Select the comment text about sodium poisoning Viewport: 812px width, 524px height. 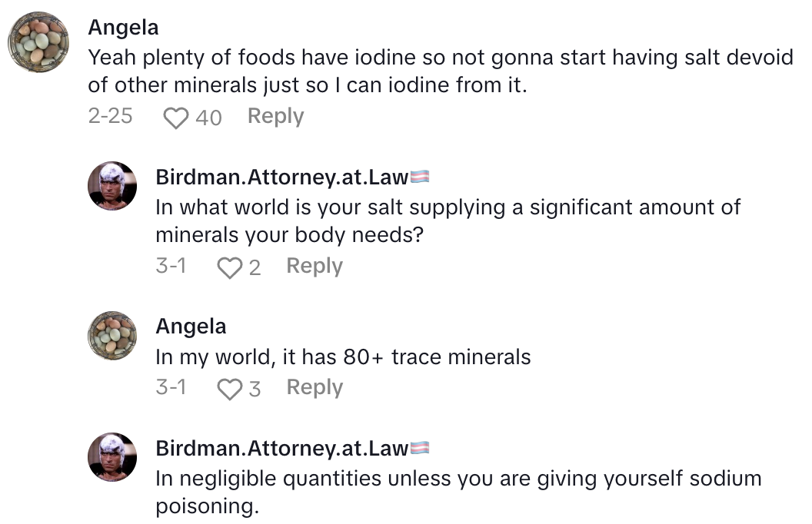458,492
